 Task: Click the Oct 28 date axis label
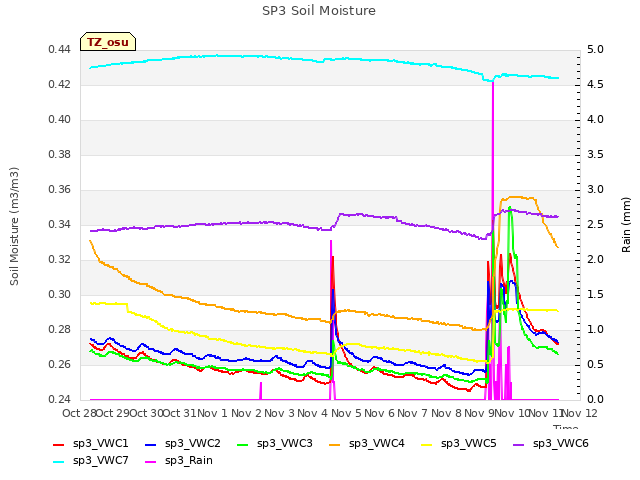80,414
